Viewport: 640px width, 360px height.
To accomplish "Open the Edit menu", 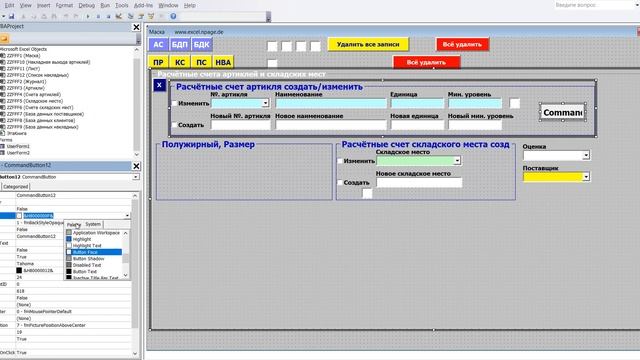I will [x=9, y=5].
